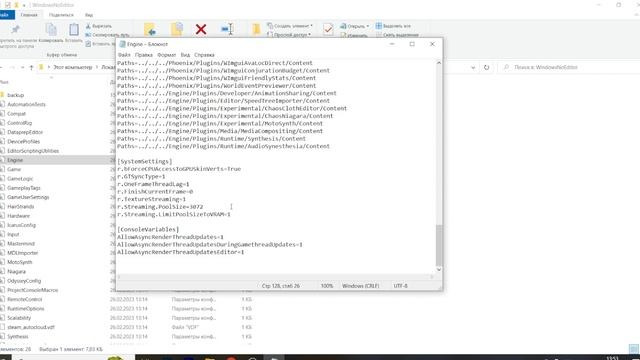Click the r.Streaming.PoolSize=3072 line

point(160,207)
